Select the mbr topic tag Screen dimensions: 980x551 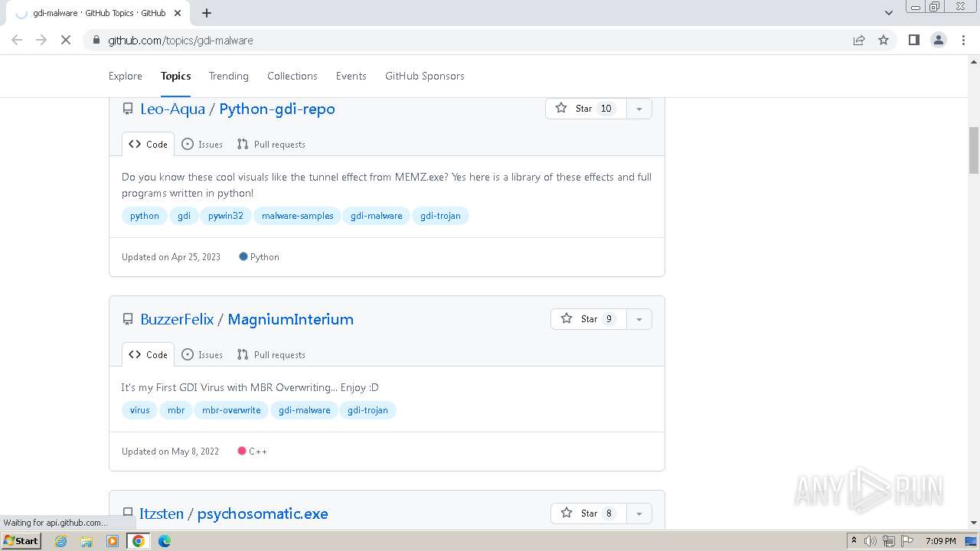176,410
